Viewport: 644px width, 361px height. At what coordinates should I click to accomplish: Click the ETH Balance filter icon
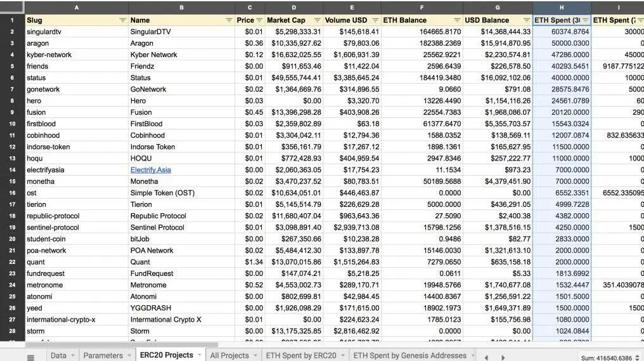tap(456, 20)
